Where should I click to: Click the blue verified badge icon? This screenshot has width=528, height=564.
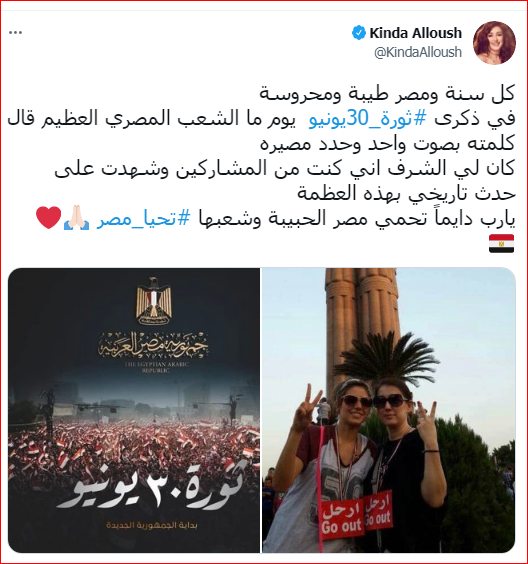coord(359,33)
